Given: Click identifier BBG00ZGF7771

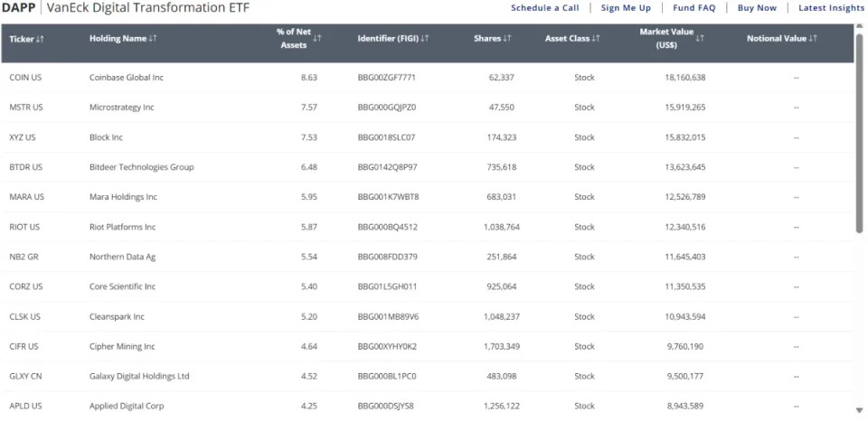Looking at the screenshot, I should [386, 78].
